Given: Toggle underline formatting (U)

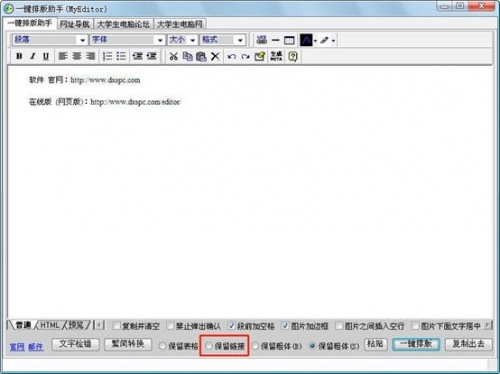Looking at the screenshot, I should tap(46, 56).
